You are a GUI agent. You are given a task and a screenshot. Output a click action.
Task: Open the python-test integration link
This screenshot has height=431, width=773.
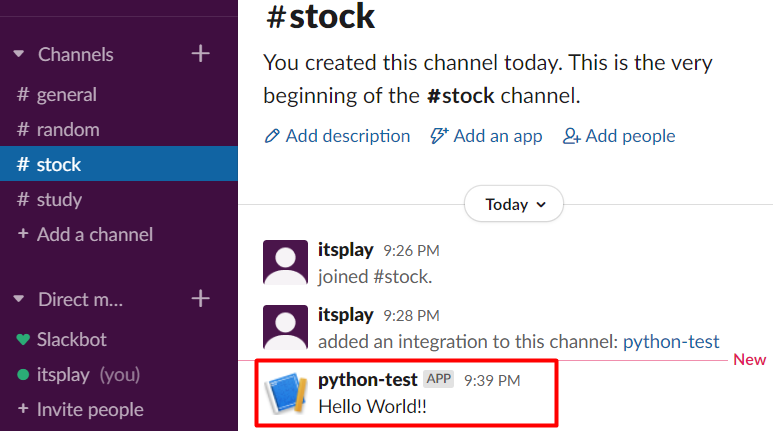pos(671,341)
